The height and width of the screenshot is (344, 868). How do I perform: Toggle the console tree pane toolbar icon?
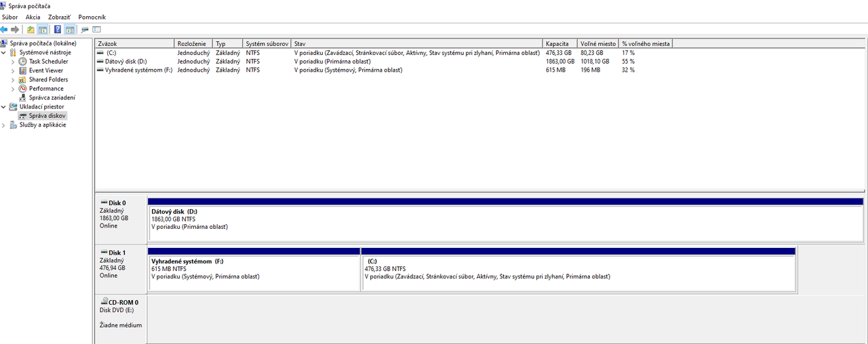(x=42, y=29)
